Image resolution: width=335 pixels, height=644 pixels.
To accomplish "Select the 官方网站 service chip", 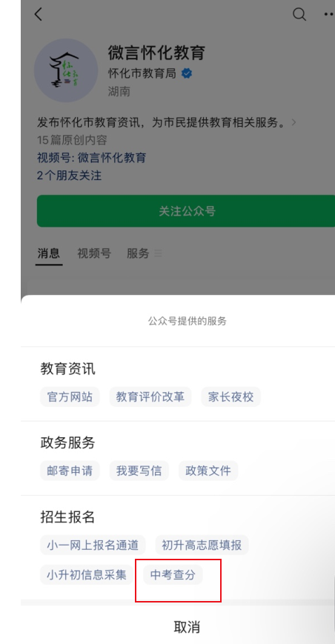I will [x=70, y=396].
